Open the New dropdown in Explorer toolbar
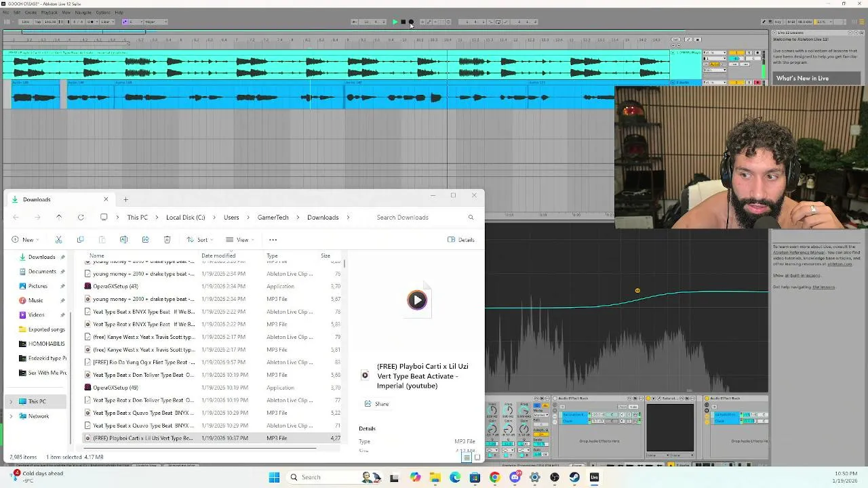868x488 pixels. click(26, 240)
